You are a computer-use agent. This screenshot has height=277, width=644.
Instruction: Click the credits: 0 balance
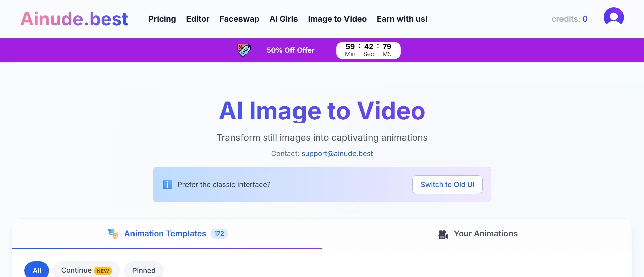pyautogui.click(x=570, y=19)
